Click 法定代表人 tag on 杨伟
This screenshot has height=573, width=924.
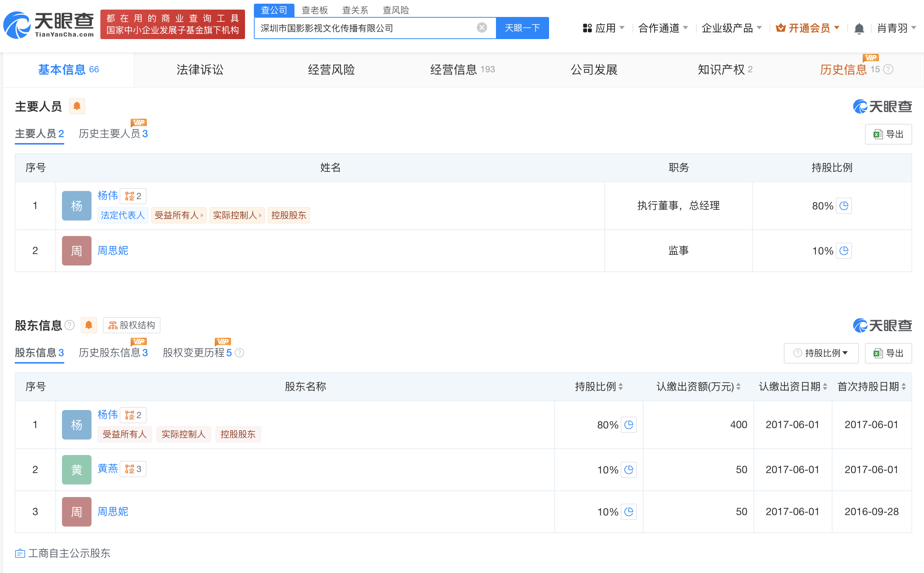coord(123,215)
